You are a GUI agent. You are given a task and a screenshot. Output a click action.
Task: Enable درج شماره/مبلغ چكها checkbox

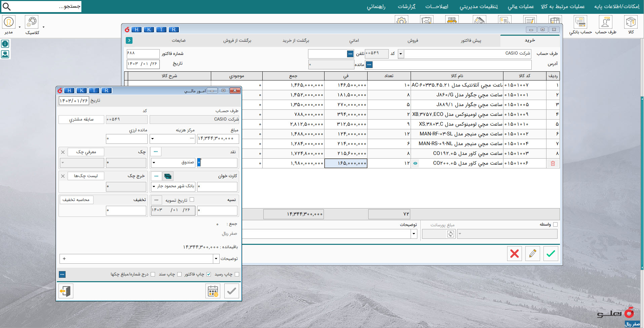[153, 274]
